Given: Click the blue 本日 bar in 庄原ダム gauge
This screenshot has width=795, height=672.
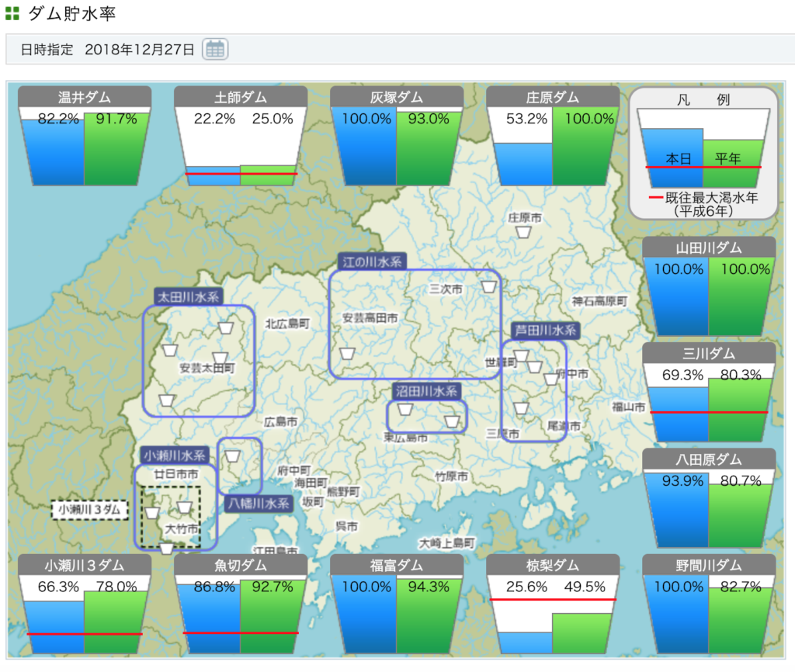Looking at the screenshot, I should click(522, 164).
